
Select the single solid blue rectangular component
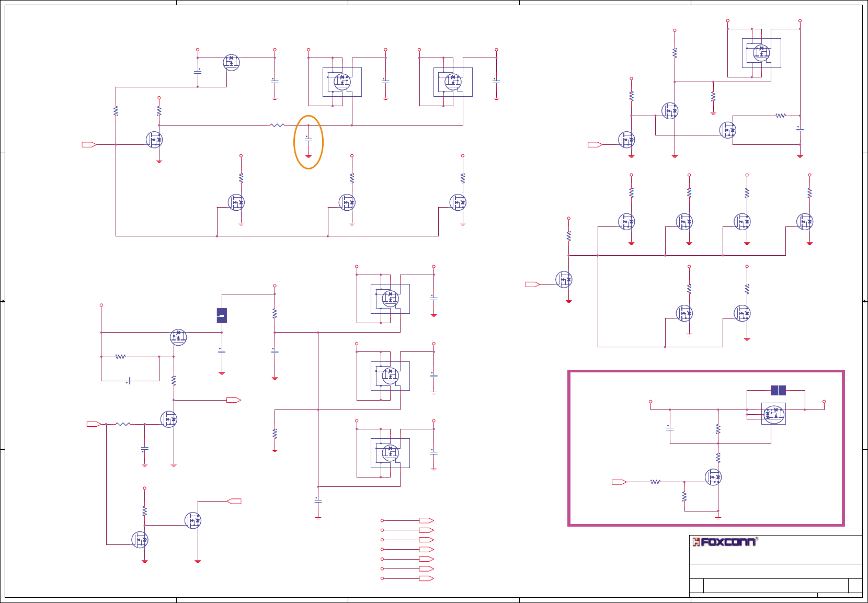click(x=222, y=315)
